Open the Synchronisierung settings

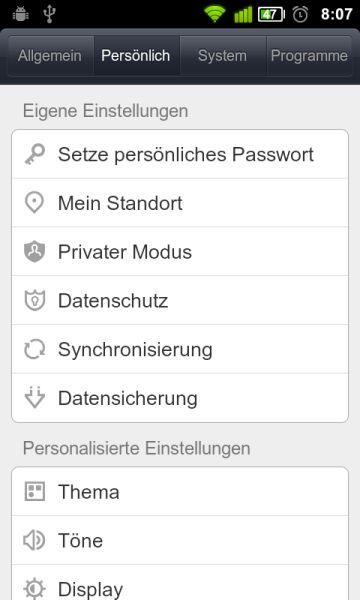click(180, 349)
